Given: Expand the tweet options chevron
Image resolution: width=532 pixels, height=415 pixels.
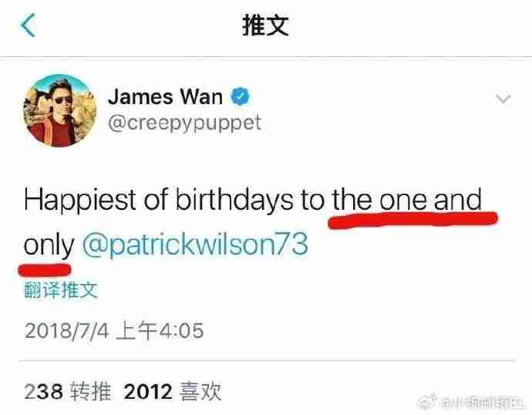Looking at the screenshot, I should (503, 99).
